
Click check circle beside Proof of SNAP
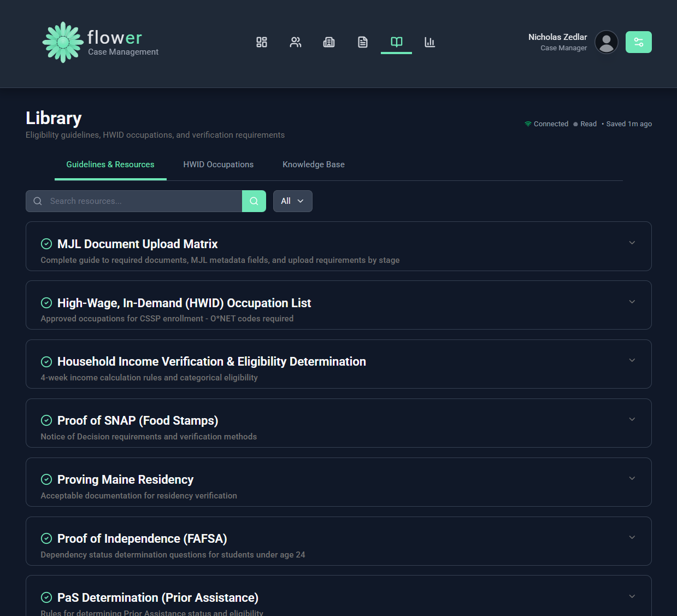[46, 420]
